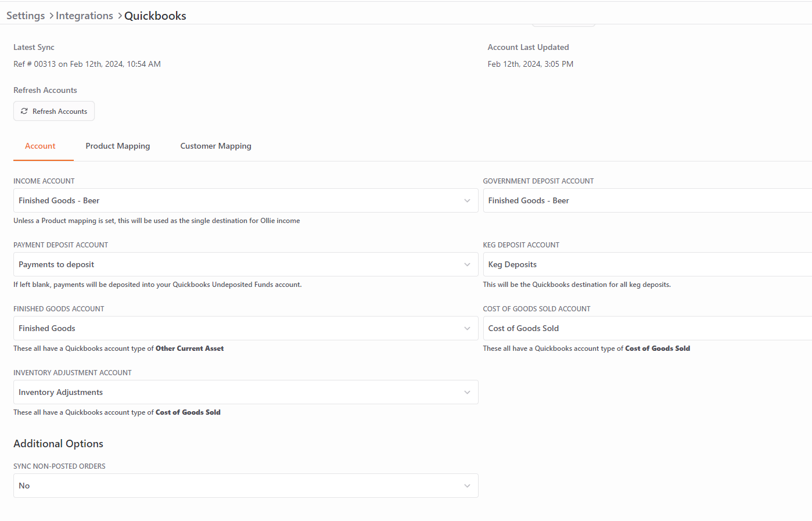Switch to Product Mapping tab
Image resolution: width=812 pixels, height=521 pixels.
coord(118,146)
